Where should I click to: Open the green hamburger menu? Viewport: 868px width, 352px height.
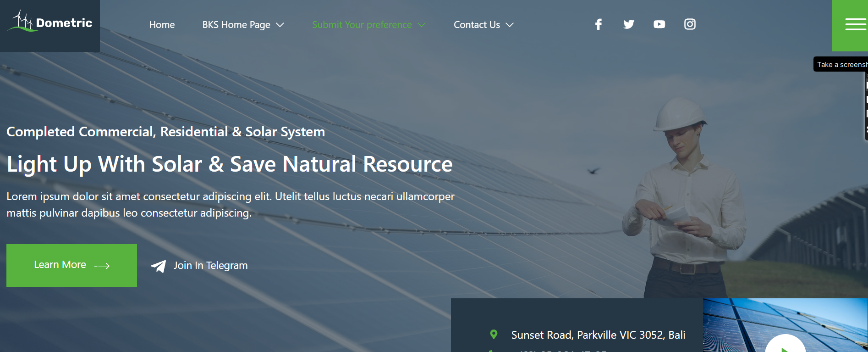click(x=850, y=25)
